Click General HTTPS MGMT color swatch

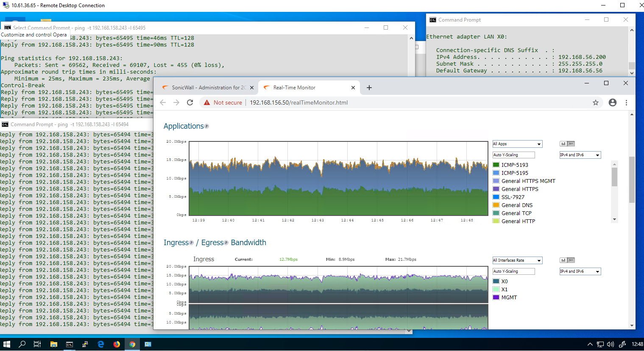(496, 181)
